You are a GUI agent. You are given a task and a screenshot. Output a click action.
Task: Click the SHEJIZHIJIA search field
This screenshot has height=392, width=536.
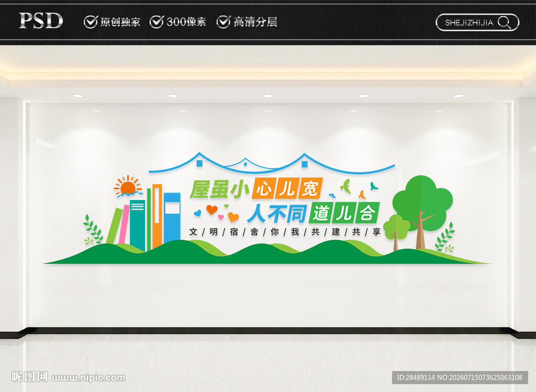click(x=477, y=23)
